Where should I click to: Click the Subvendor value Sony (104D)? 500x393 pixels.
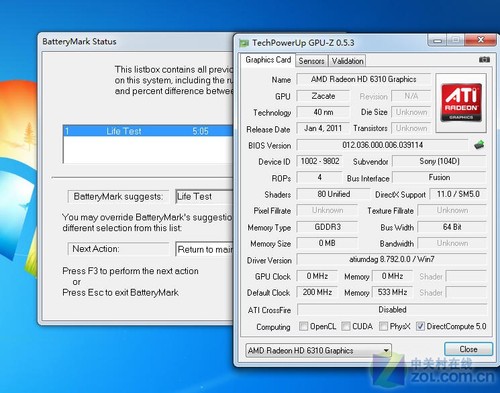tap(439, 161)
